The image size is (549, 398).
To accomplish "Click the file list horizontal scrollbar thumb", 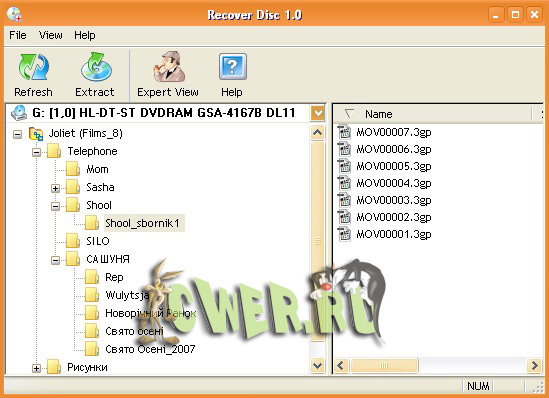I will tap(384, 365).
